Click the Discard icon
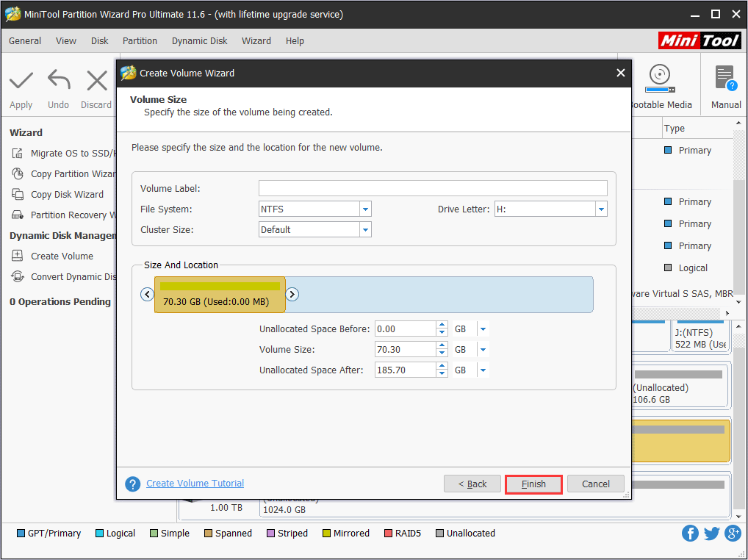Image resolution: width=748 pixels, height=560 pixels. 96,88
